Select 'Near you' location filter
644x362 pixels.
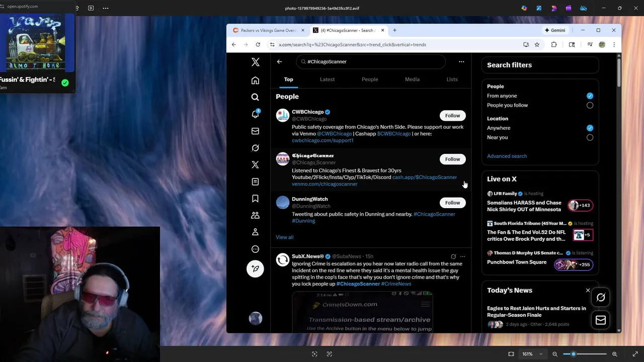coord(590,137)
